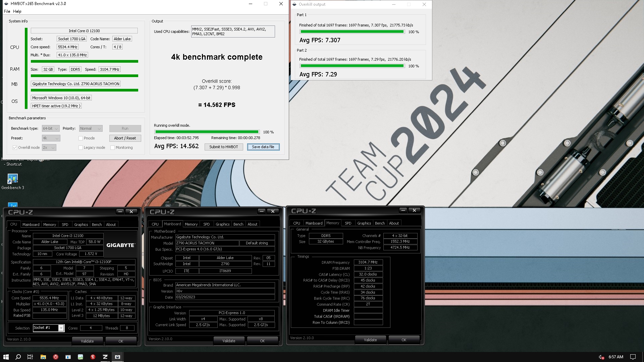The height and width of the screenshot is (362, 644).
Task: Toggle the Pmode checkbox
Action: (80, 138)
